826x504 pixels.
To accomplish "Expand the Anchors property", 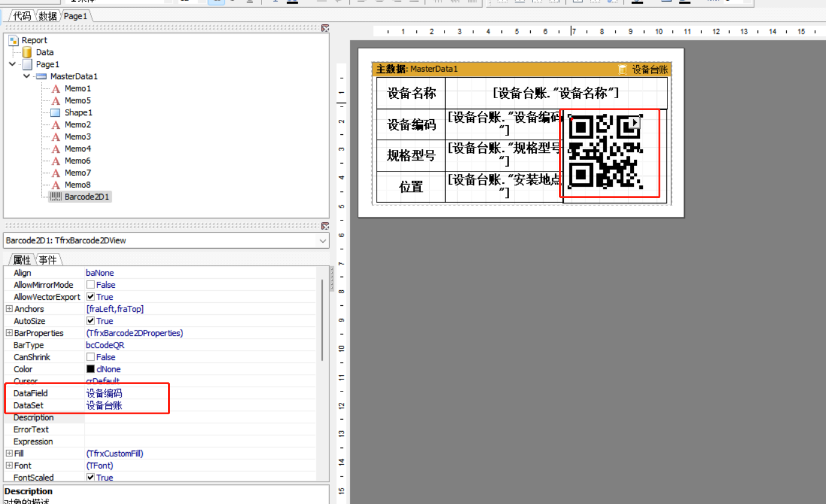I will point(9,309).
